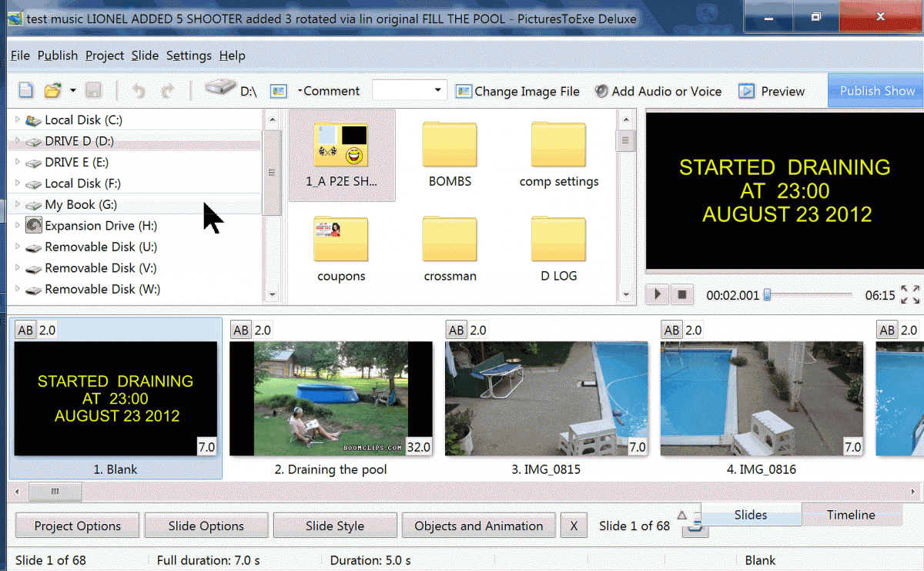This screenshot has width=924, height=571.
Task: Select Removable Disk (U:) in tree
Action: pos(102,247)
